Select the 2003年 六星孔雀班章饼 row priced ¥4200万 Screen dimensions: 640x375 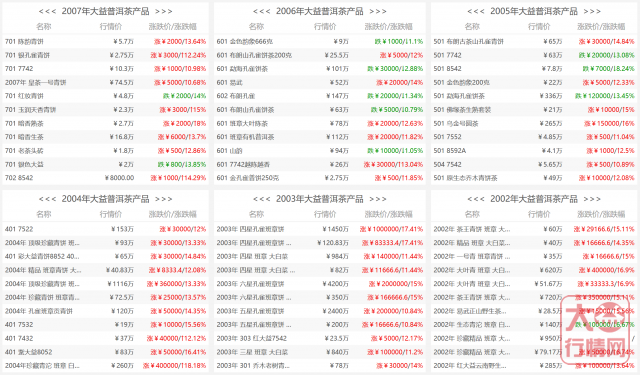pyautogui.click(x=250, y=284)
